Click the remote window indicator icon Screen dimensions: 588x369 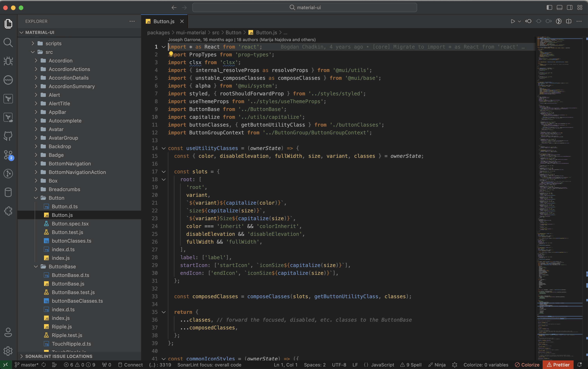[x=6, y=365]
